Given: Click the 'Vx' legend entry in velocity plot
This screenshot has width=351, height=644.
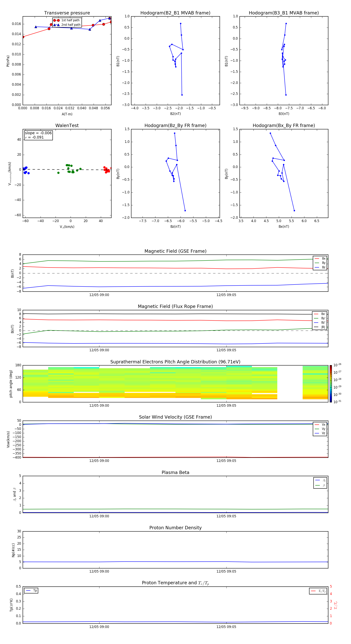Looking at the screenshot, I should coord(320,424).
